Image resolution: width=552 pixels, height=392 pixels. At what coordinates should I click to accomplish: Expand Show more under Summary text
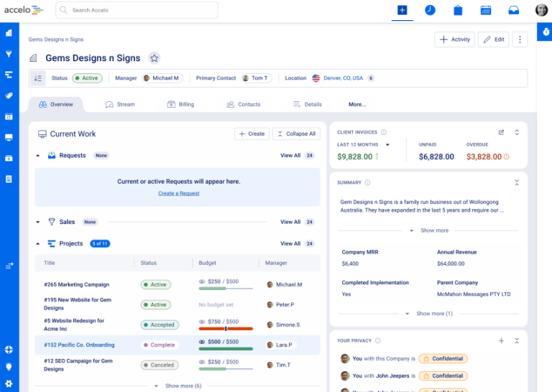point(429,230)
